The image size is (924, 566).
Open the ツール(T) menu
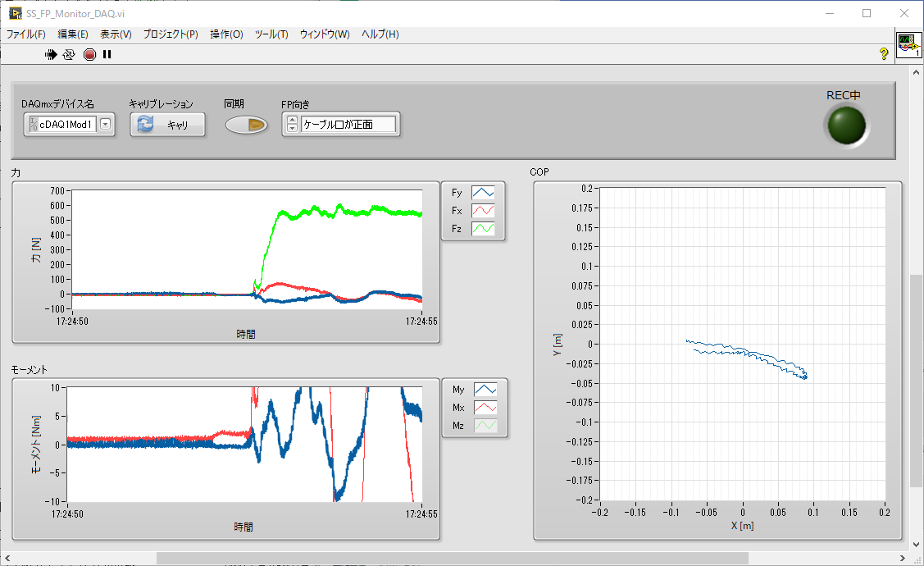point(271,34)
